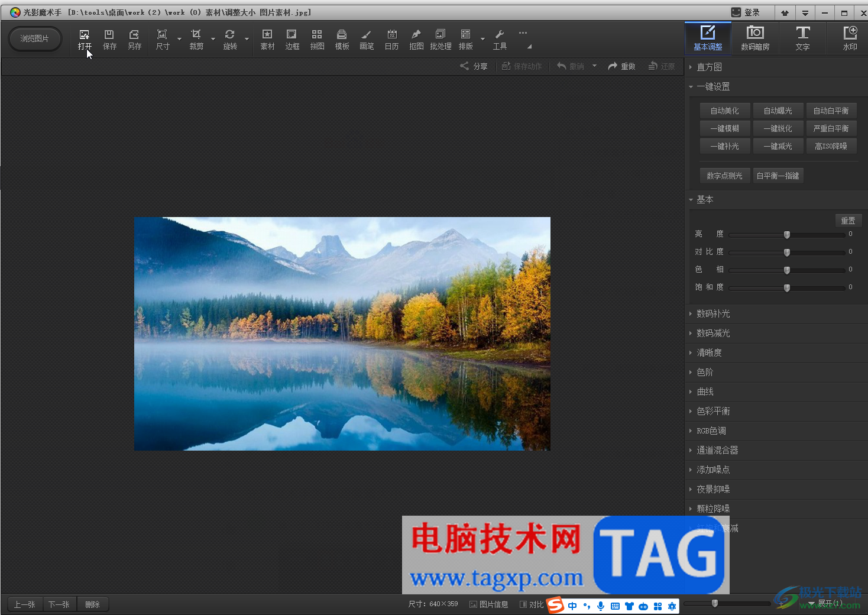
Task: Click the 旋转 (Rotate) tool
Action: pyautogui.click(x=230, y=39)
